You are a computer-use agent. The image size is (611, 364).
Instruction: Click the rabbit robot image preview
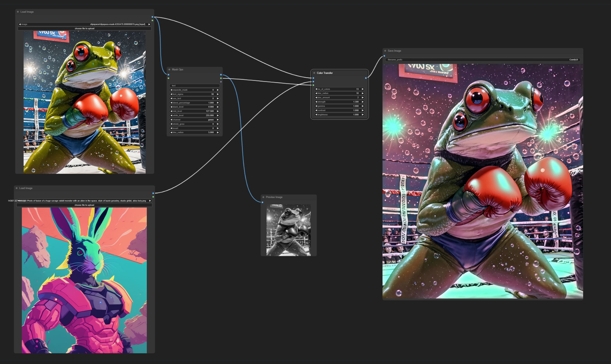(84, 280)
